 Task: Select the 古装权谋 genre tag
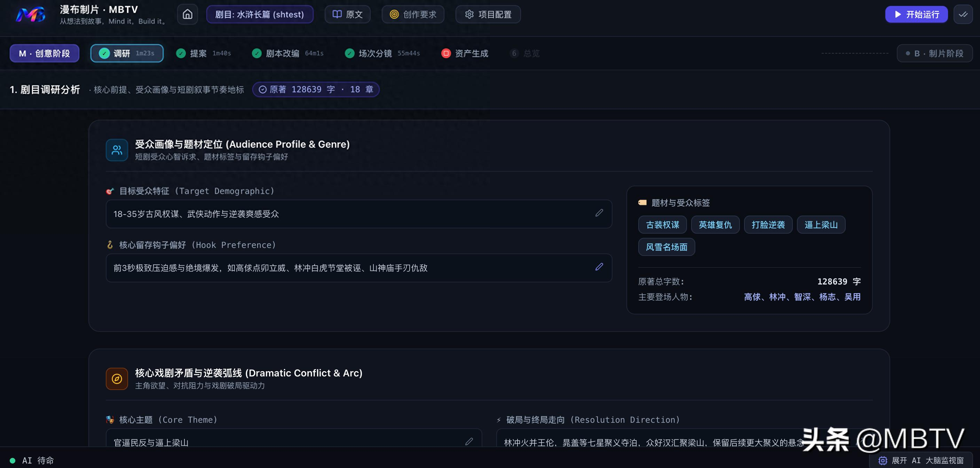point(662,225)
